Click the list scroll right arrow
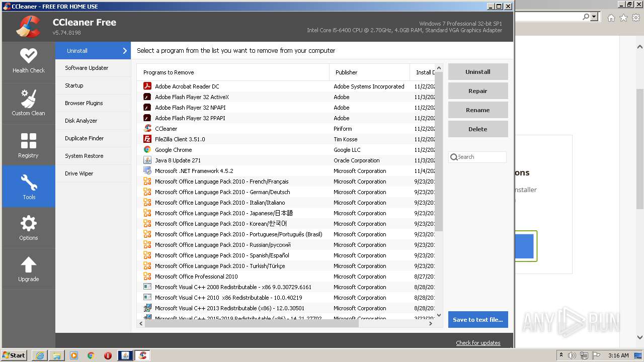The image size is (644, 362). (430, 324)
